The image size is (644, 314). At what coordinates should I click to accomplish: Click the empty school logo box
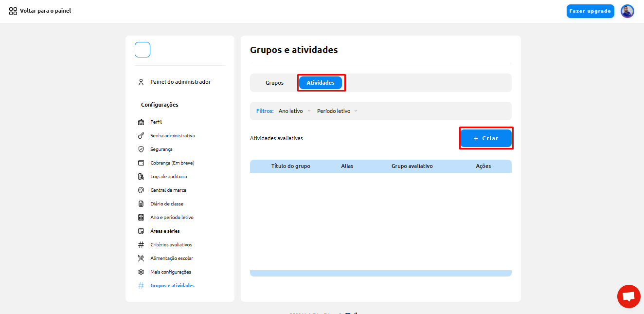click(143, 50)
